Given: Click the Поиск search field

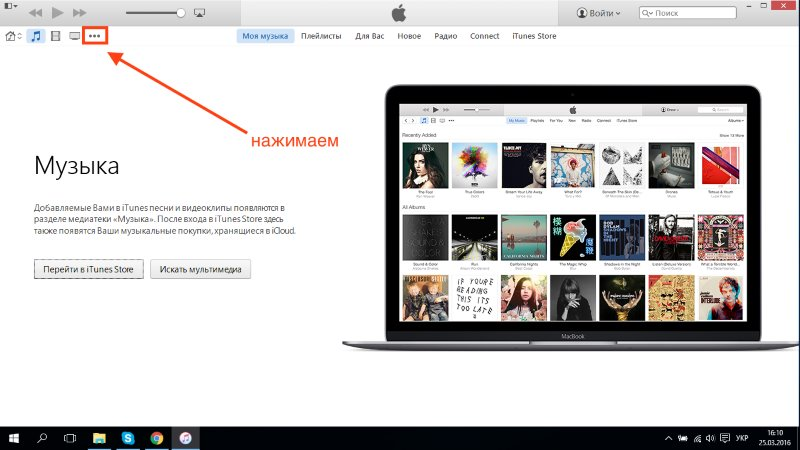Looking at the screenshot, I should tap(688, 13).
